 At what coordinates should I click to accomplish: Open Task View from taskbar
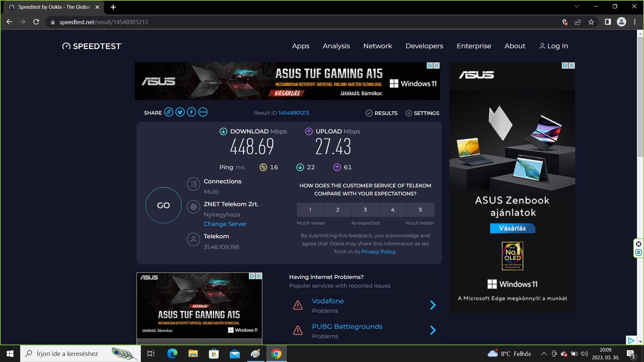pos(151,354)
